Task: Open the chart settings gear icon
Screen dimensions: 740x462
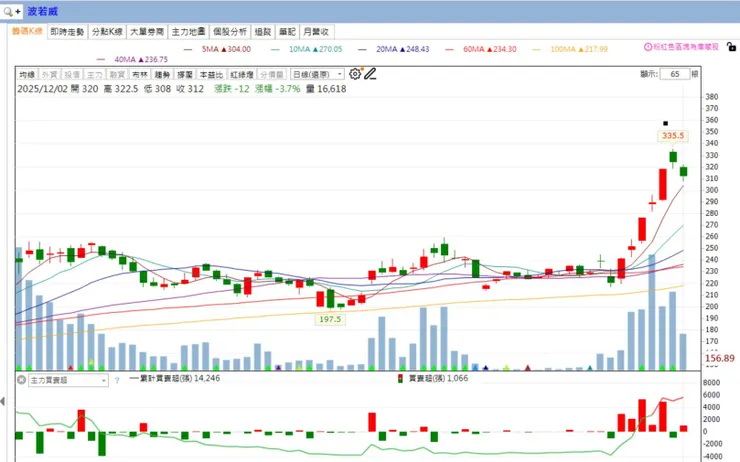Action: tap(355, 74)
